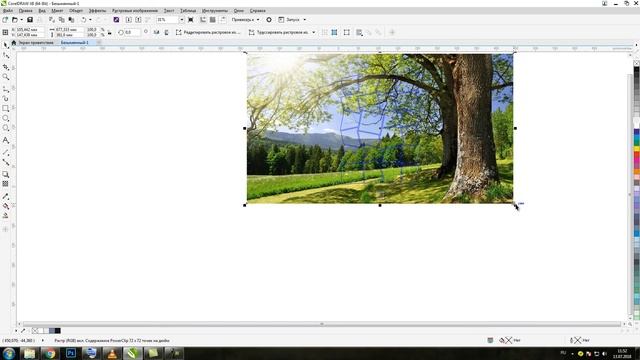Select the Interactive Fill tool
The width and height of the screenshot is (640, 360).
coord(6,206)
